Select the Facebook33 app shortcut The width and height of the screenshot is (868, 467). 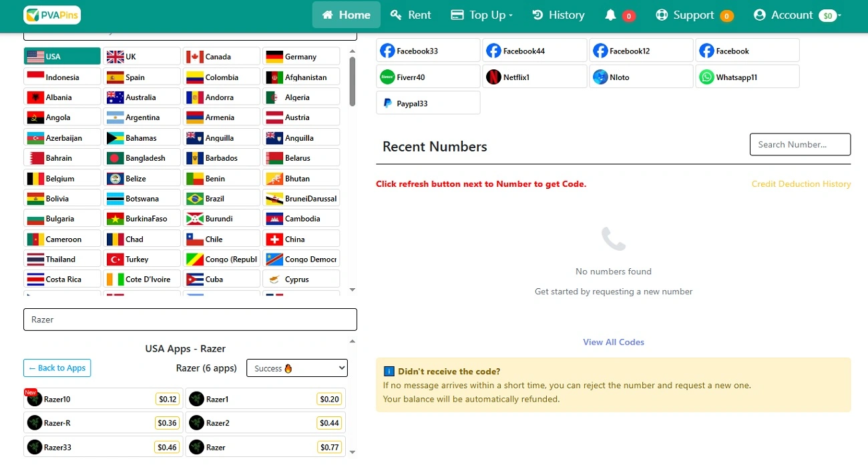428,51
